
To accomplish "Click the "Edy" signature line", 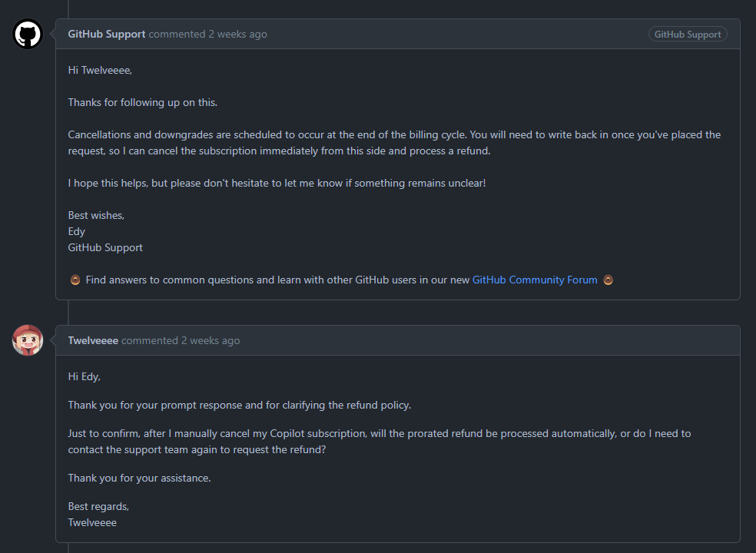I will (x=77, y=232).
